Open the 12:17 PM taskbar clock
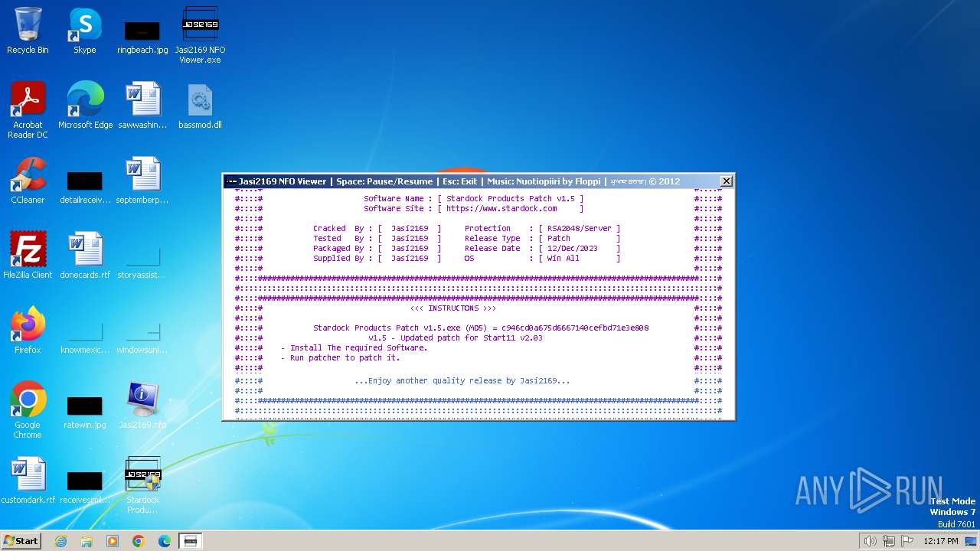 [941, 541]
